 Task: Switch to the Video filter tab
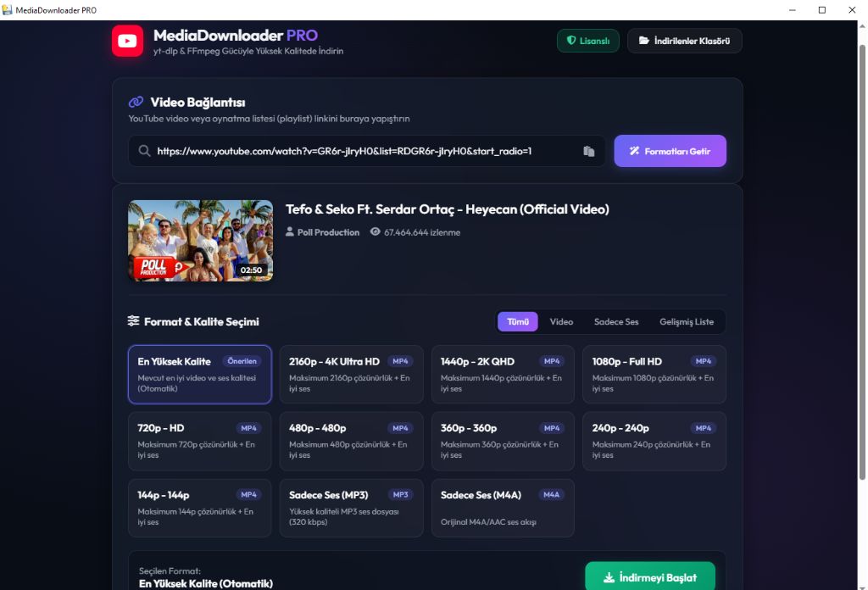[x=561, y=321]
